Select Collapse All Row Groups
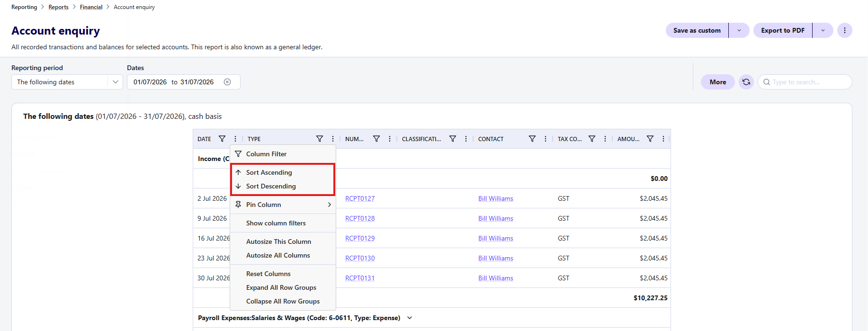Screen dimensions: 868x331 (283, 301)
